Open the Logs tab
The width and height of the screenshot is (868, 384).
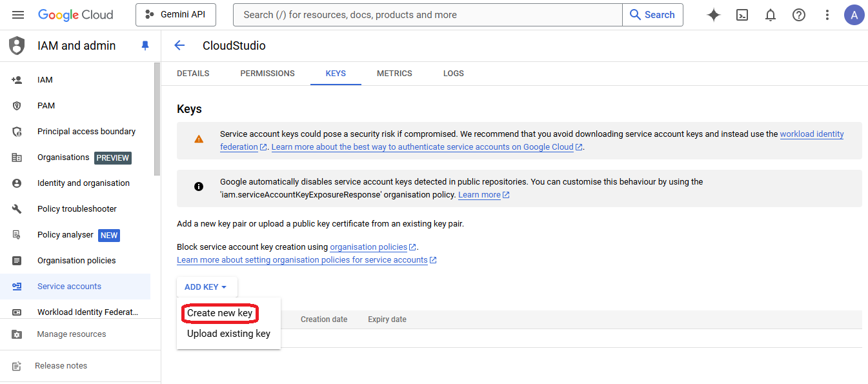click(x=453, y=74)
